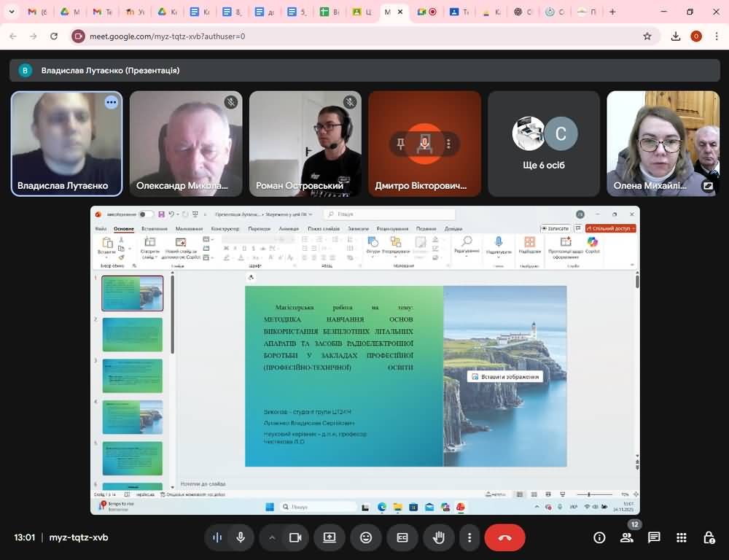
Task: Open the activities grid icon
Action: 681,537
